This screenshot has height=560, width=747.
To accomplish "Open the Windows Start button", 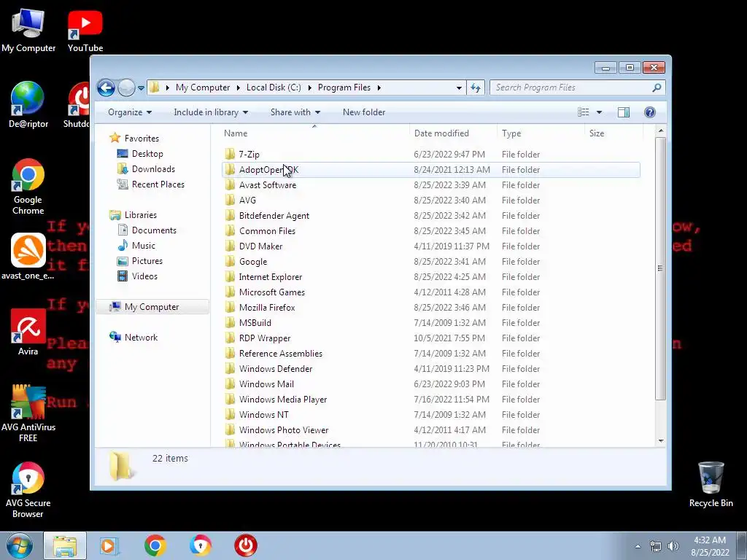I will [19, 545].
